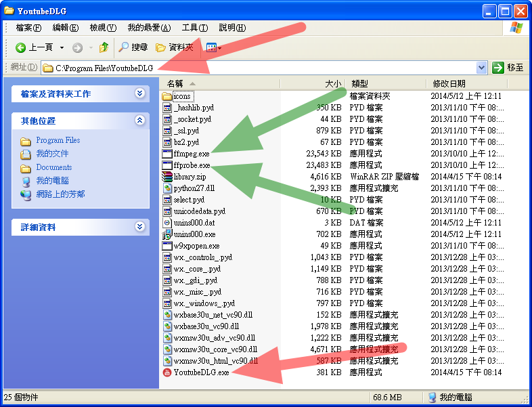Expand the address bar dropdown

click(481, 68)
